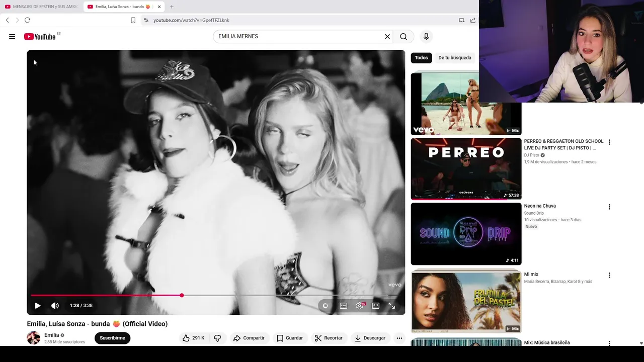Click the unplayed part of the progress bar
This screenshot has width=644, height=362.
(292, 295)
